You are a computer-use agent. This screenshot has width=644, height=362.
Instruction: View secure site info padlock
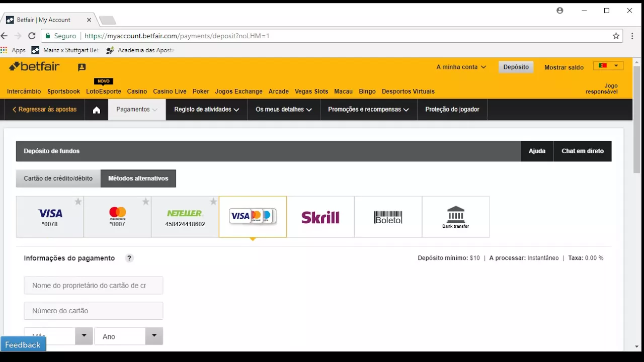point(48,36)
